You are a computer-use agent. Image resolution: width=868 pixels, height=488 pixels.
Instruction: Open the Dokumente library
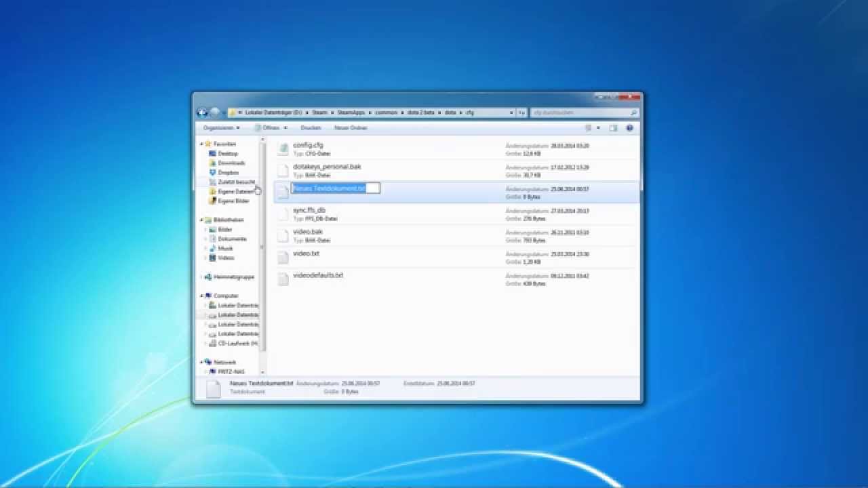(232, 239)
